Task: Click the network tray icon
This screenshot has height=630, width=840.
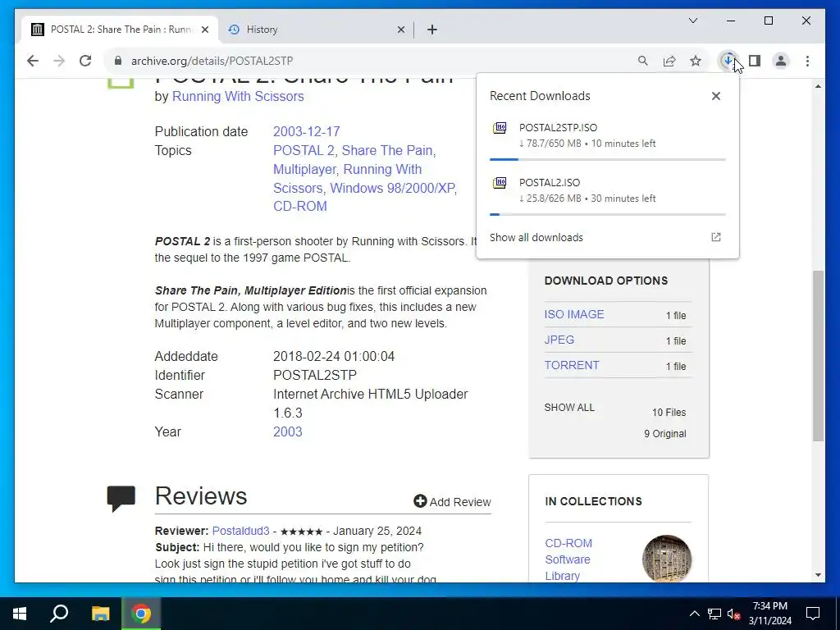Action: [x=714, y=614]
